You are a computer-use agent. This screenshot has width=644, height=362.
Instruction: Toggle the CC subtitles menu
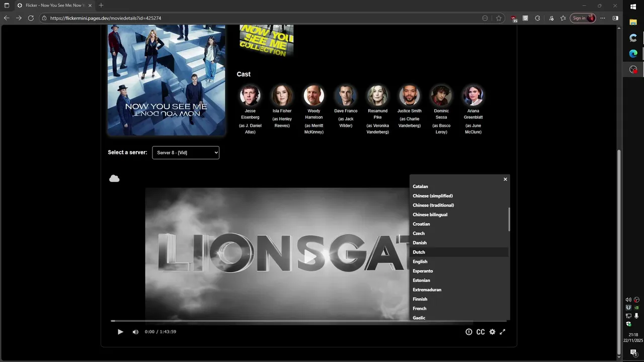pos(480,332)
